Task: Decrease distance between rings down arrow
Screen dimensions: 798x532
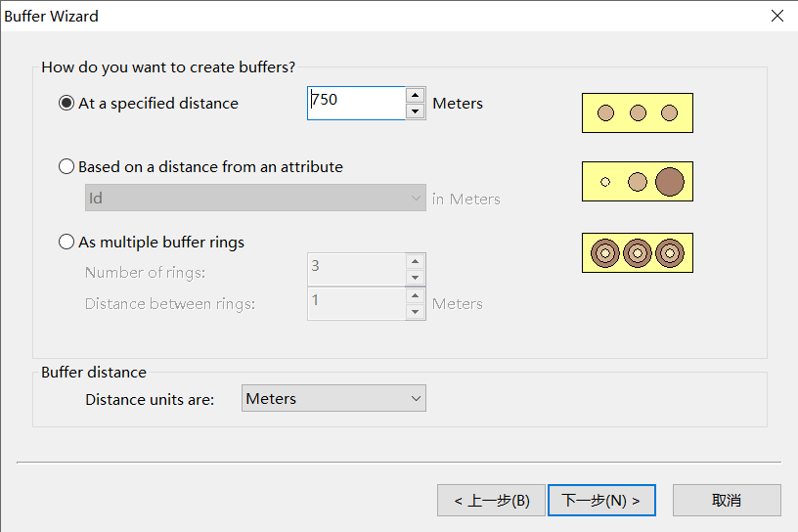Action: pyautogui.click(x=416, y=312)
